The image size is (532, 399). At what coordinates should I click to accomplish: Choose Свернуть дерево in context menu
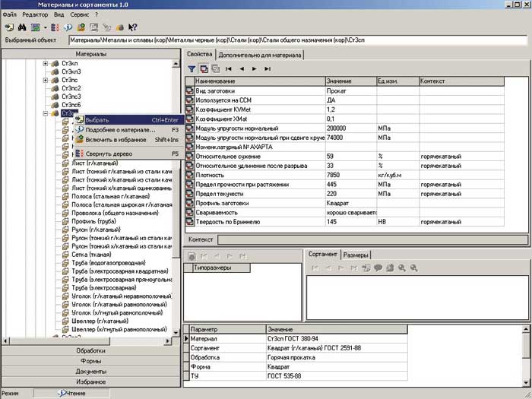(129, 154)
